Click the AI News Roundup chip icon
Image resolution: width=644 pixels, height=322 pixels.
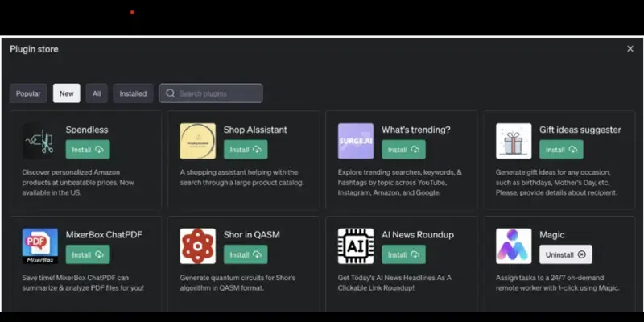355,246
